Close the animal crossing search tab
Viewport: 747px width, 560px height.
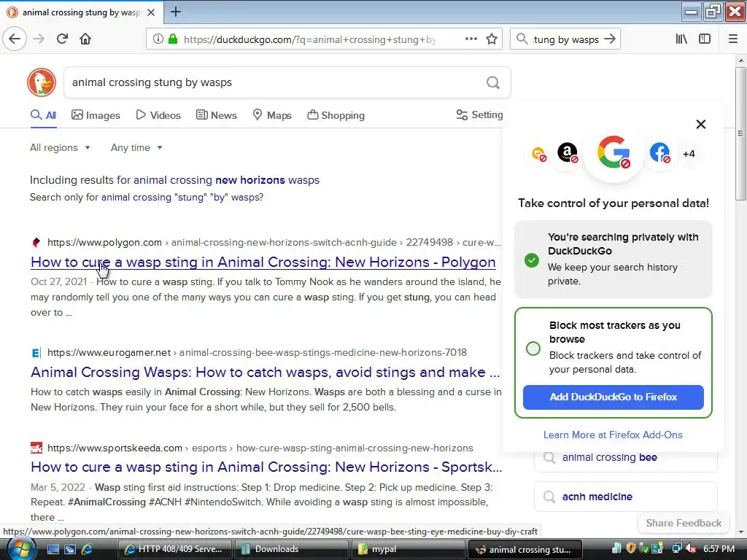point(151,12)
